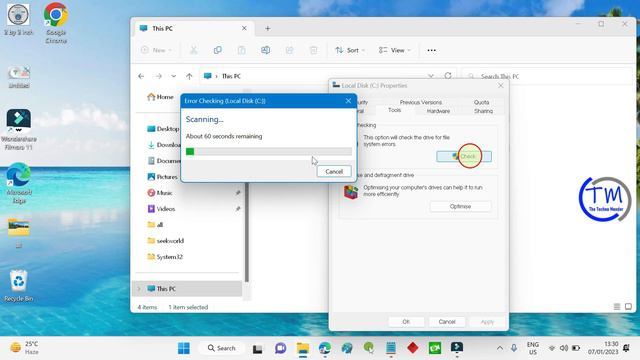Click the Optimise button
Screen dimensions: 640x360
460,207
